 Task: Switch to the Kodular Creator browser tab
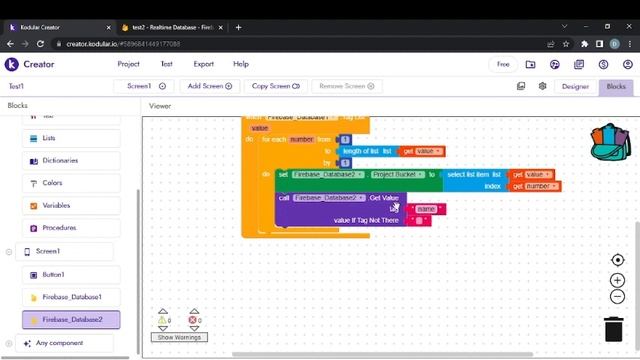click(59, 27)
